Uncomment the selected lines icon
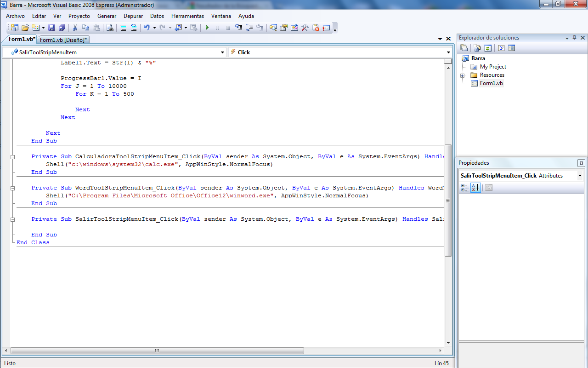 coord(134,28)
